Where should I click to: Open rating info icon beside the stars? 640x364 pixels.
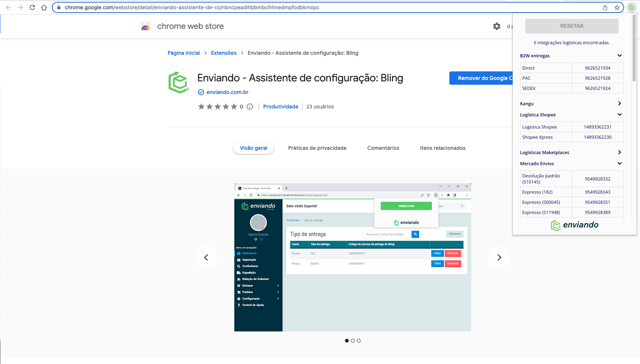pos(250,107)
